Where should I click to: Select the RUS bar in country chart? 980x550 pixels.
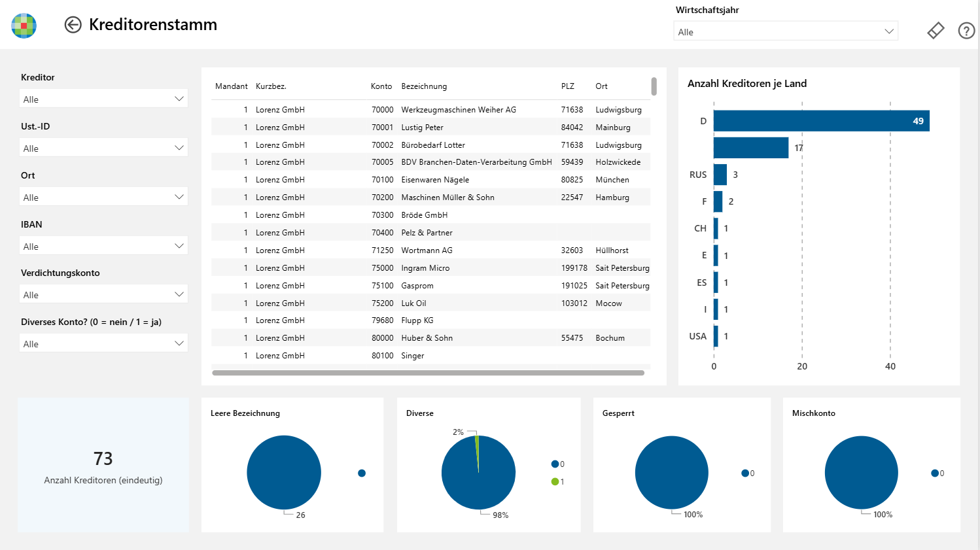click(x=720, y=175)
